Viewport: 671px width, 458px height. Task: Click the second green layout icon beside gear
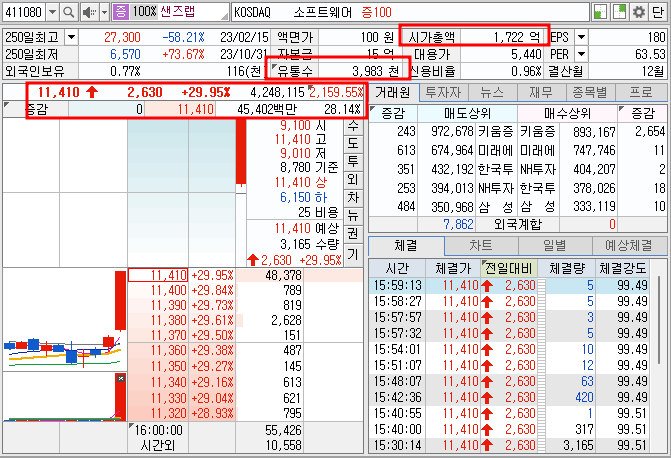pos(620,12)
